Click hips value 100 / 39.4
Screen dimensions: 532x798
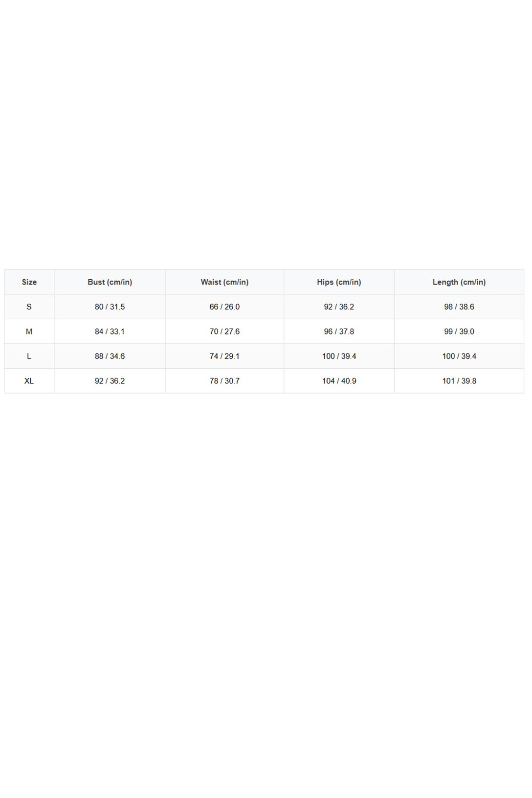(339, 356)
